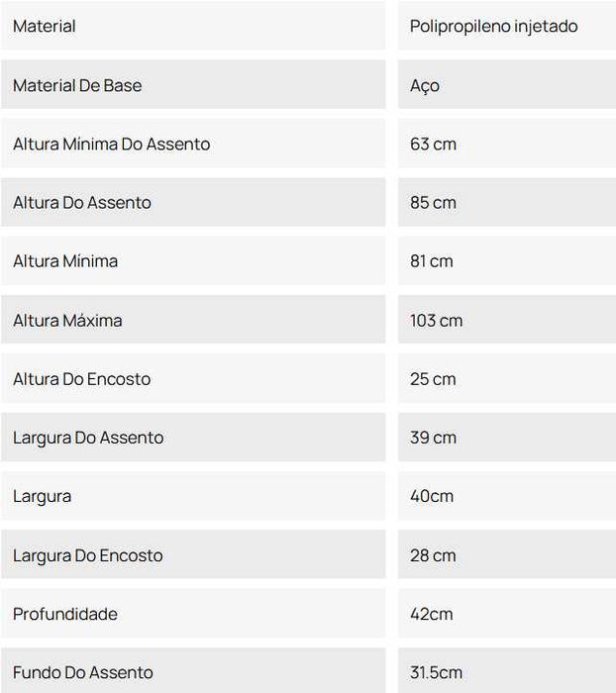Select the 25 cm value
616x693 pixels.
pos(433,379)
